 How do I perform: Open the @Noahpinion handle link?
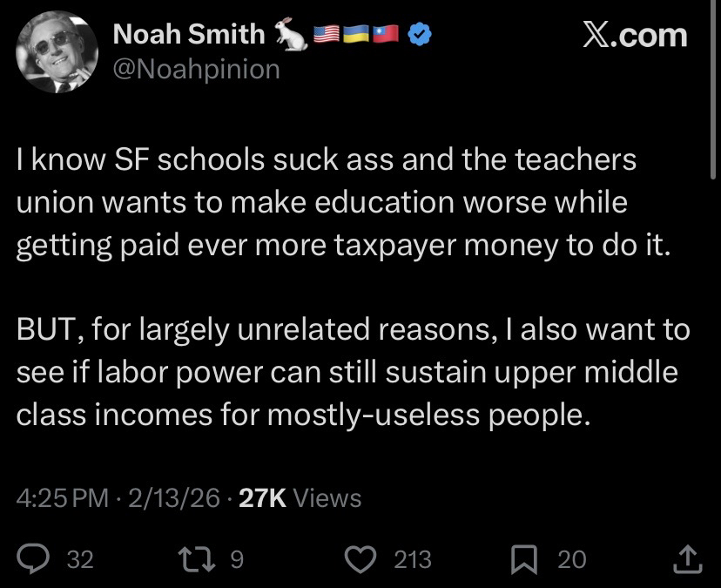[x=197, y=69]
